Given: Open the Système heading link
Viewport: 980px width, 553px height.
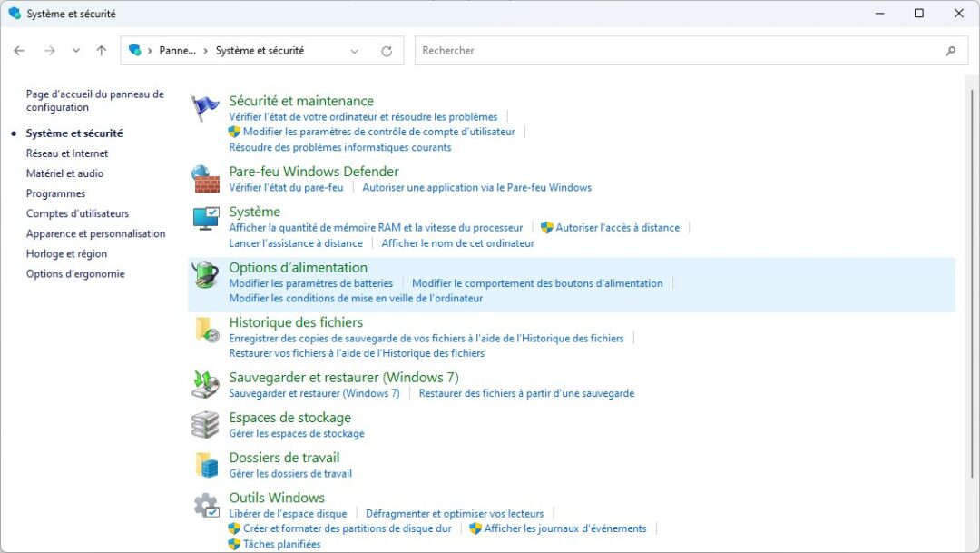Looking at the screenshot, I should point(254,212).
